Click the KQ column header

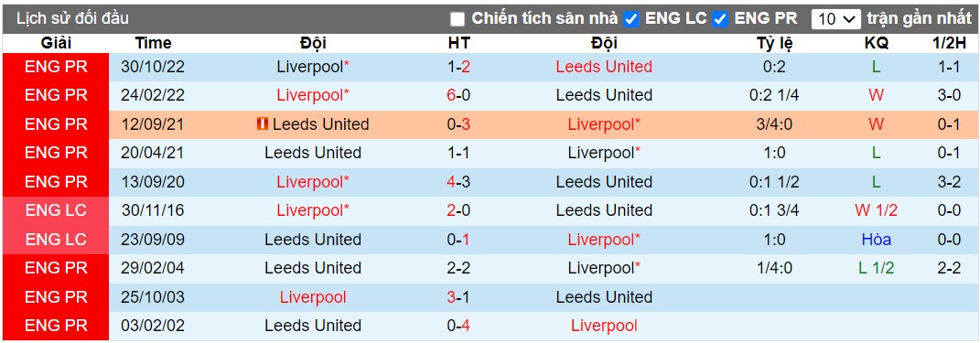877,43
